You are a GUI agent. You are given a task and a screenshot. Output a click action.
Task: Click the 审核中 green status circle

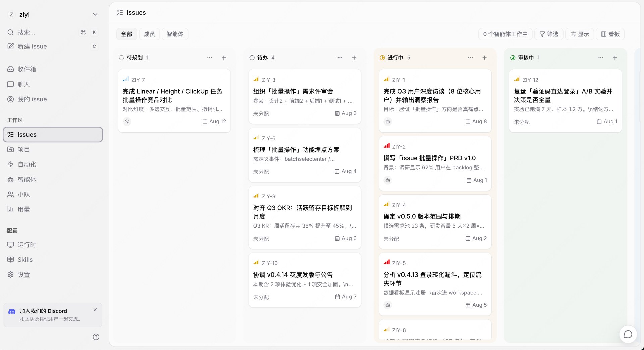click(513, 58)
